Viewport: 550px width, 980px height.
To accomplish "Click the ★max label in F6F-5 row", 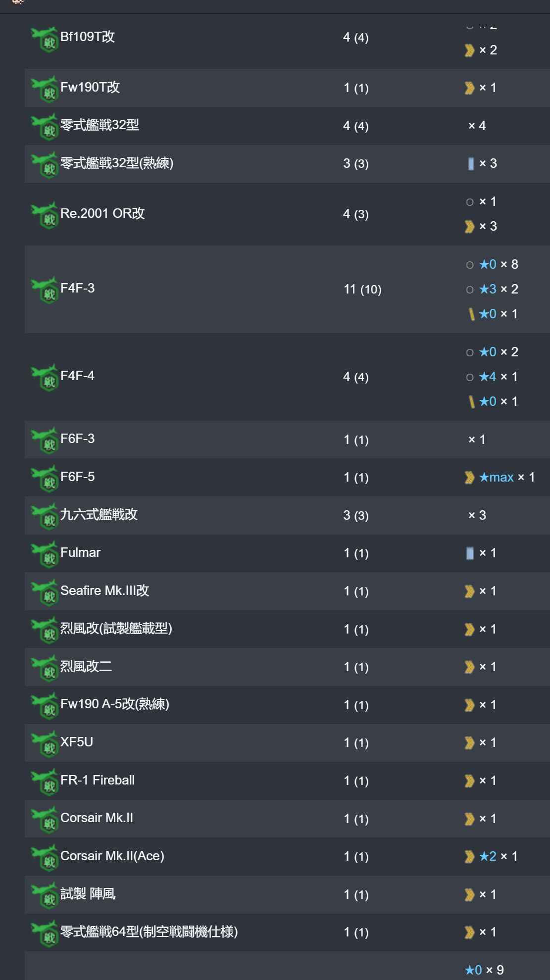I will pos(497,477).
